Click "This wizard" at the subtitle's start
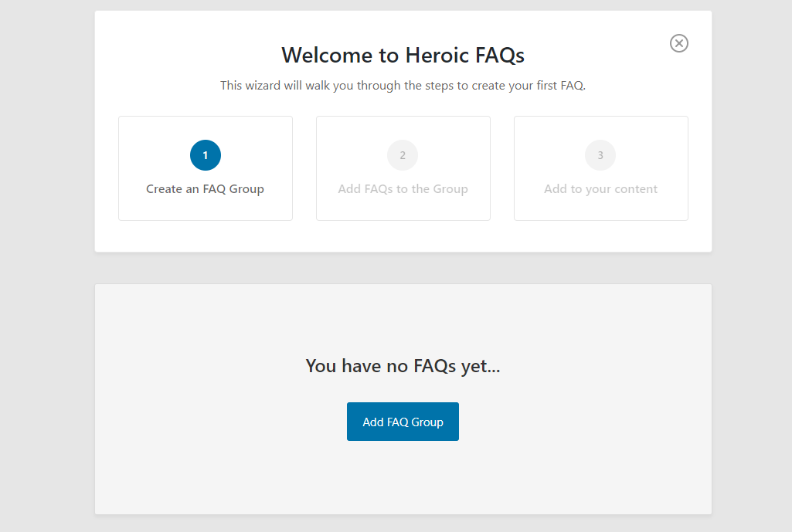Image resolution: width=792 pixels, height=532 pixels. [250, 86]
